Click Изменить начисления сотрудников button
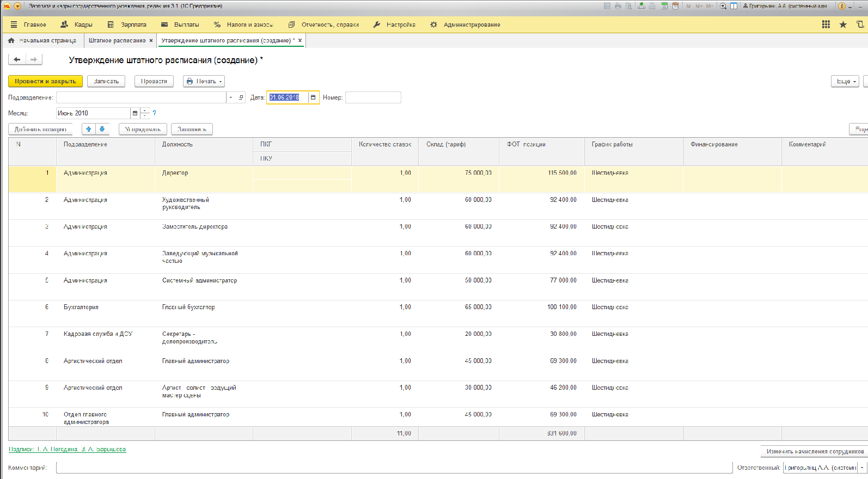 tap(815, 451)
